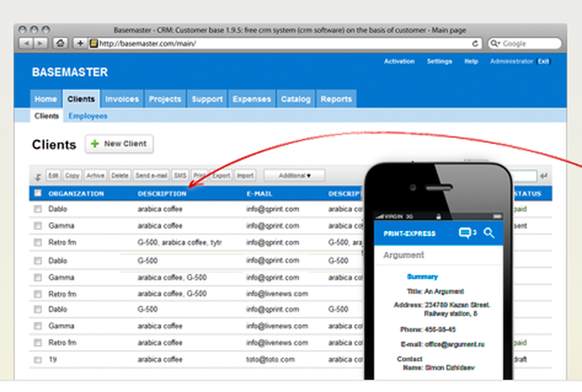
Task: Click the + icon in the browser toolbar
Action: coord(80,43)
